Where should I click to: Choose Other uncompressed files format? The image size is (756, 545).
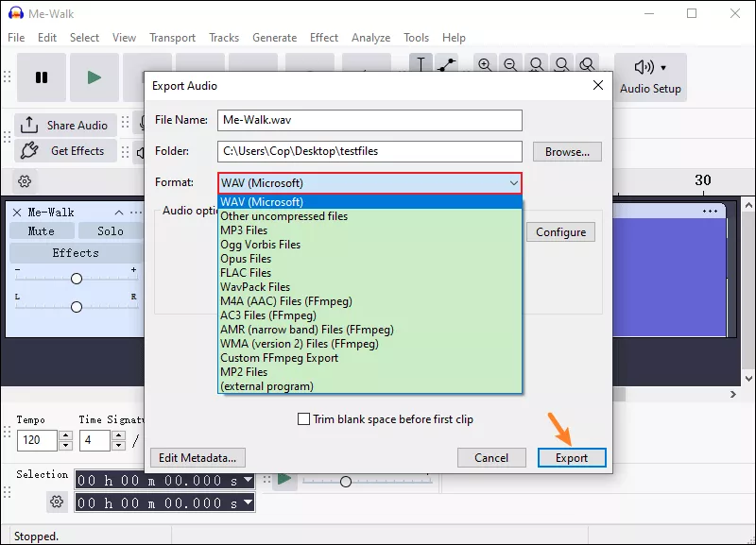click(x=369, y=216)
